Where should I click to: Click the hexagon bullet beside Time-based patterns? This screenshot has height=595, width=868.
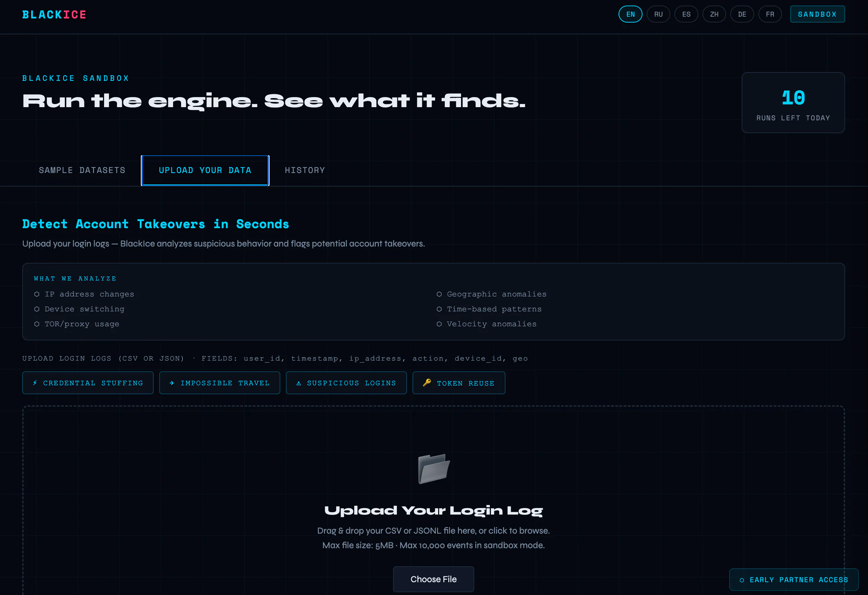[x=439, y=309]
